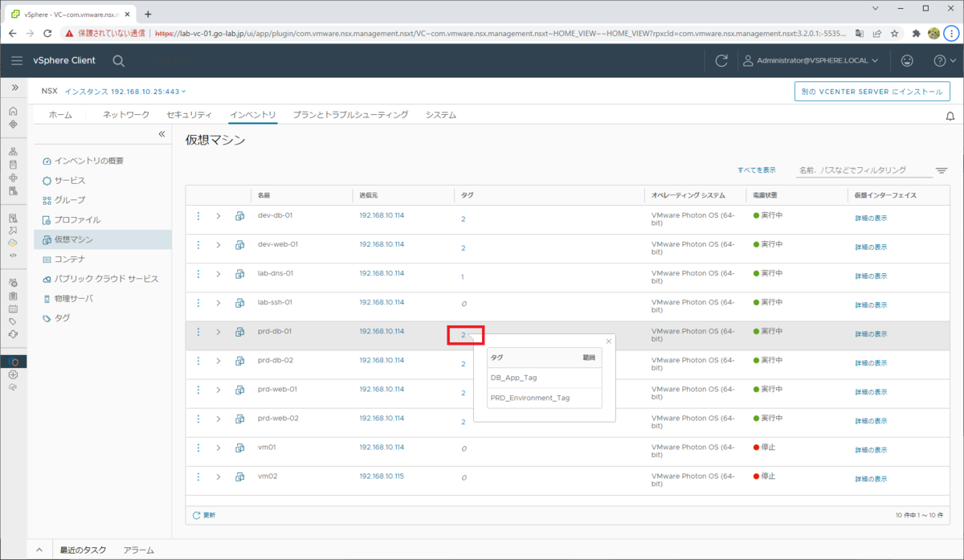Expand the dev-db-01 row
Screen dimensions: 964x560
(x=218, y=216)
